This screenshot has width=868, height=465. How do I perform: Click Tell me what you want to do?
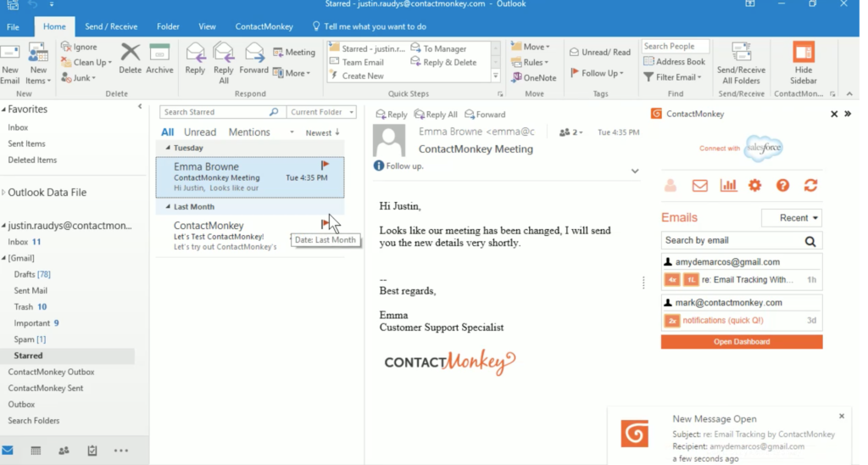tap(370, 26)
